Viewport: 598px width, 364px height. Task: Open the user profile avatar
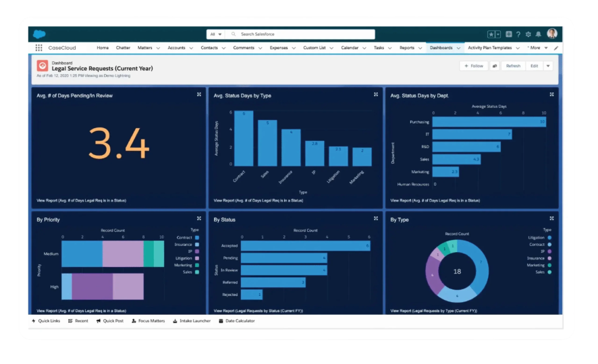coord(551,34)
